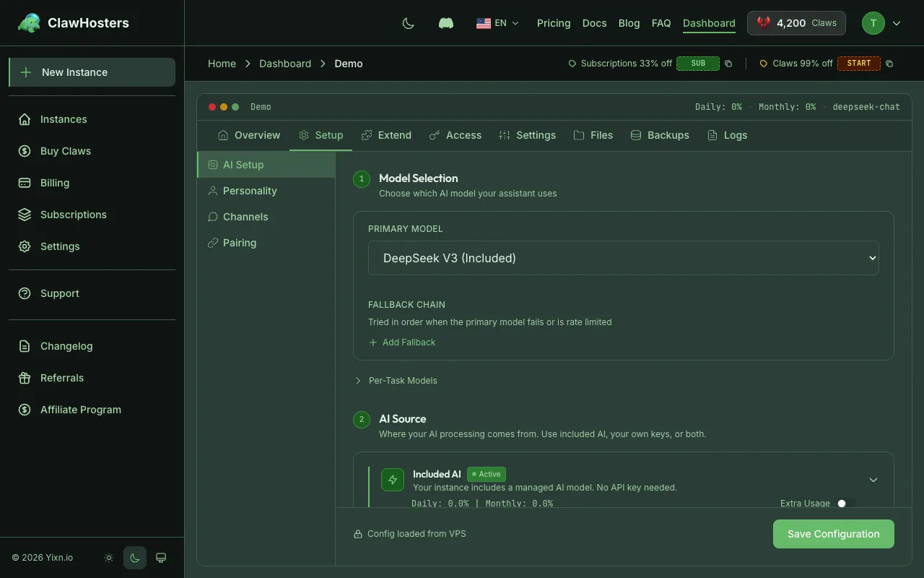
Task: Select dark theme button in sidebar footer
Action: click(135, 558)
